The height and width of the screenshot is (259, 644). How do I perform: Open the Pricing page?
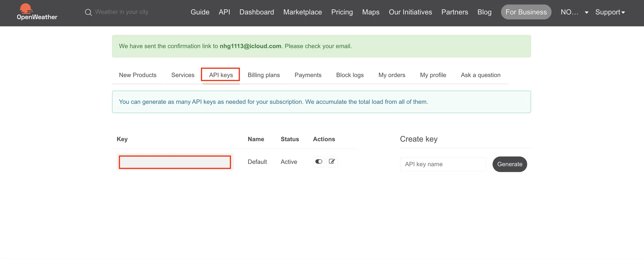pos(342,12)
